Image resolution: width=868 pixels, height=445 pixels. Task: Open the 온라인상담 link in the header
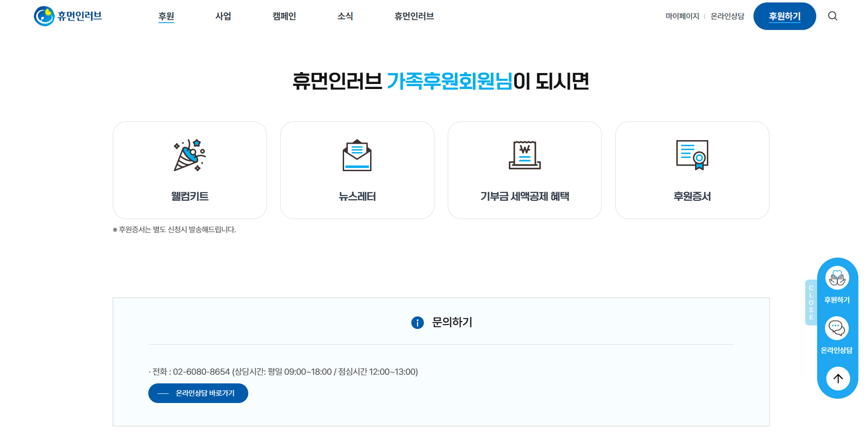727,16
